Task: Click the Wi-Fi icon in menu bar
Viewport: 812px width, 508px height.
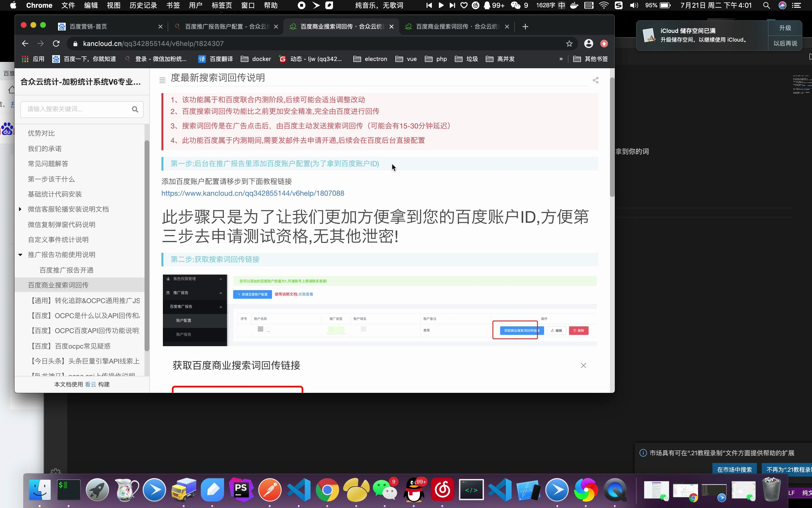Action: point(604,5)
